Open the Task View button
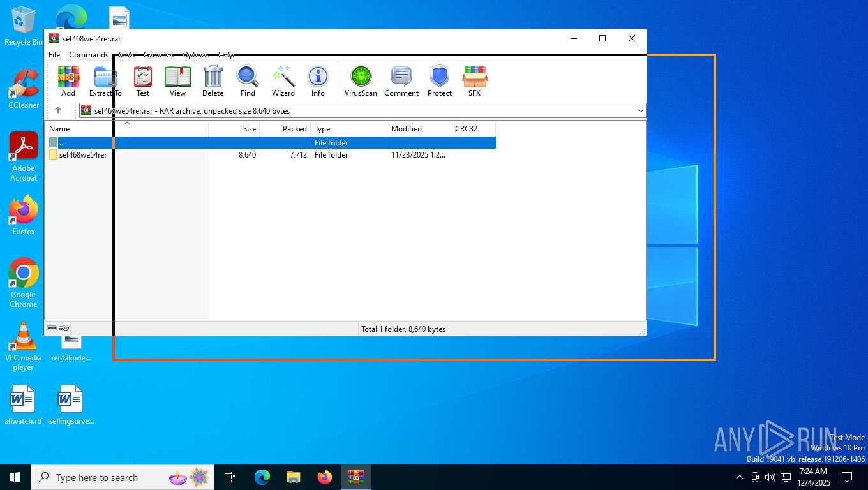 click(x=230, y=477)
